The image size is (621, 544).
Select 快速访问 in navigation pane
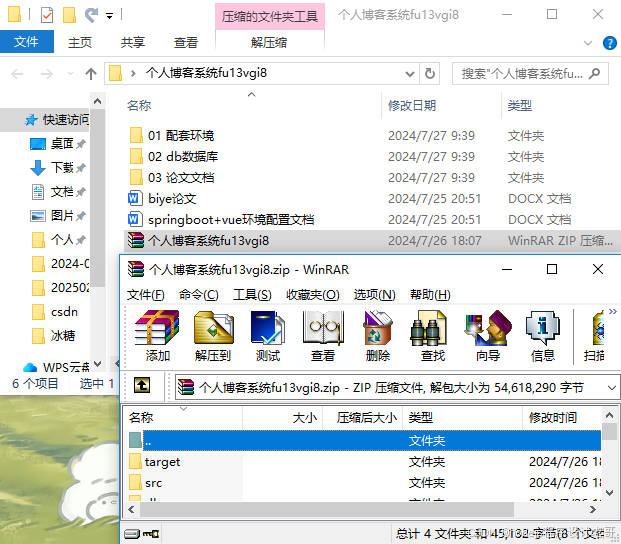[57, 120]
